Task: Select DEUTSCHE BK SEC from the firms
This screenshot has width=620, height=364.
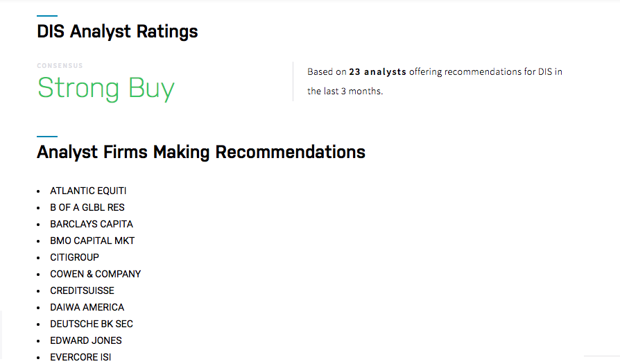Action: coord(92,324)
